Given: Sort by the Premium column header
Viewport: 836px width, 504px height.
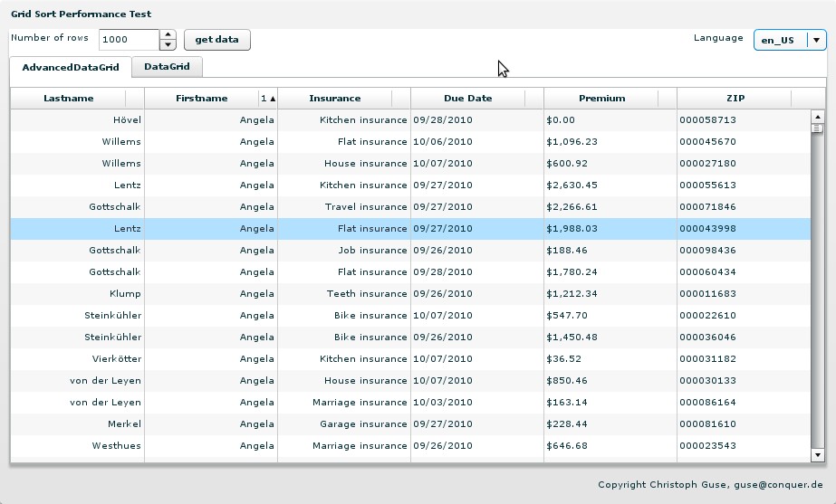Looking at the screenshot, I should (x=601, y=99).
